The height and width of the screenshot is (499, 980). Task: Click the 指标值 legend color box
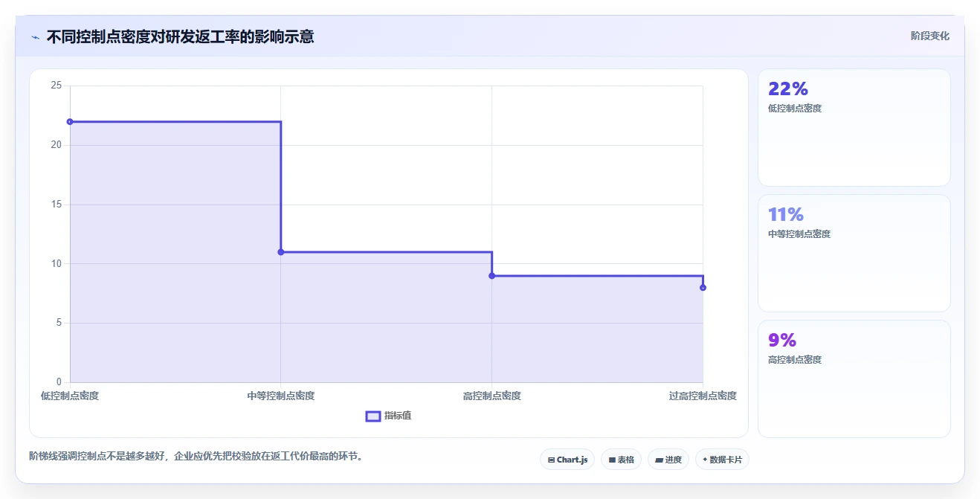pyautogui.click(x=373, y=416)
